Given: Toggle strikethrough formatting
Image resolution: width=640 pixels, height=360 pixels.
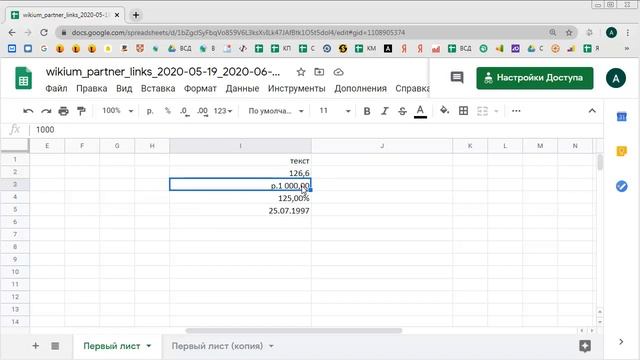Looking at the screenshot, I should (402, 111).
